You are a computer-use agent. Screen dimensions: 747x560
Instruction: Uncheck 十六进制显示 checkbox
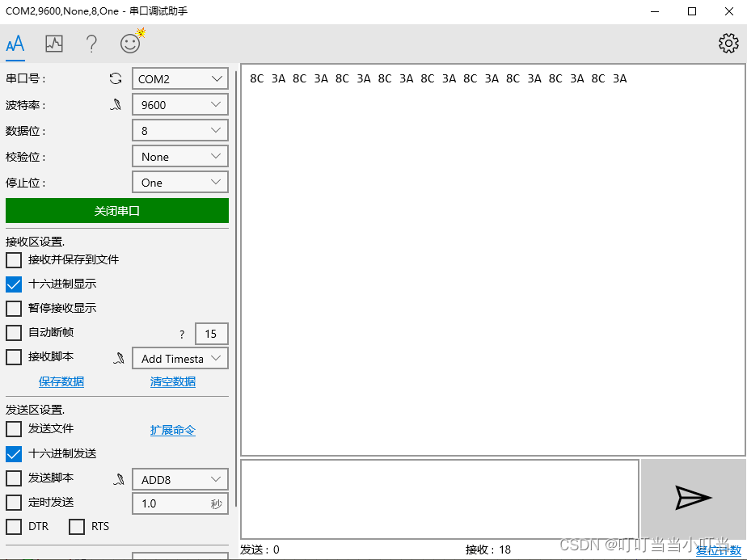pos(14,284)
